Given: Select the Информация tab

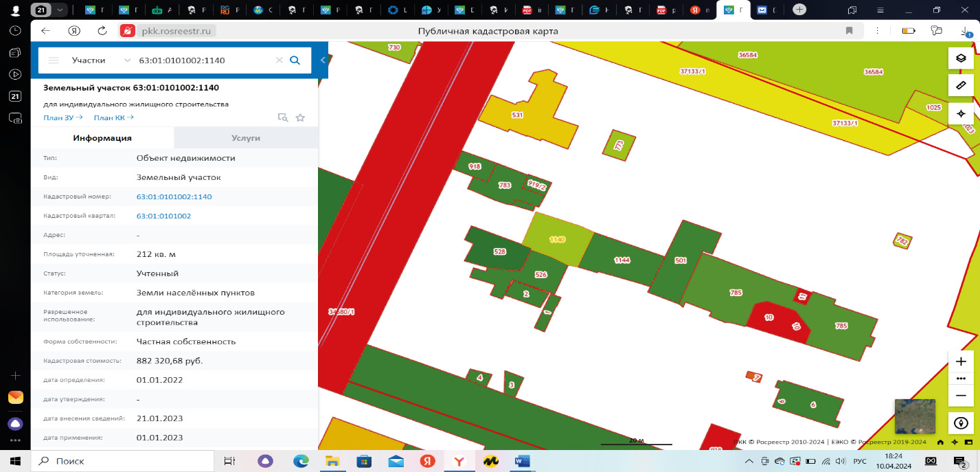Looking at the screenshot, I should [102, 138].
